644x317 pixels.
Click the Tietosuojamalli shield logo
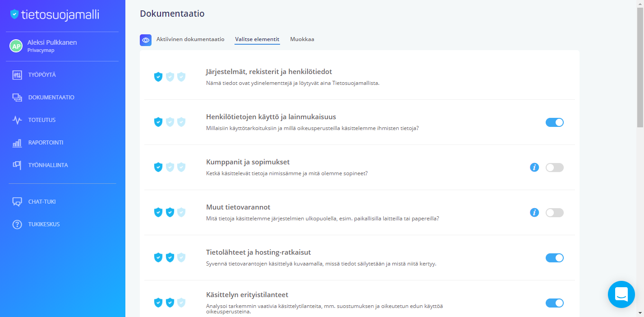pyautogui.click(x=14, y=14)
